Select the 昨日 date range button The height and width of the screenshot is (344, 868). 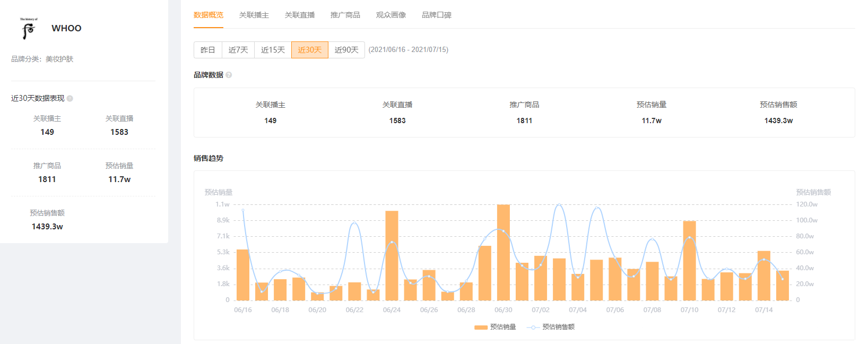(x=208, y=50)
